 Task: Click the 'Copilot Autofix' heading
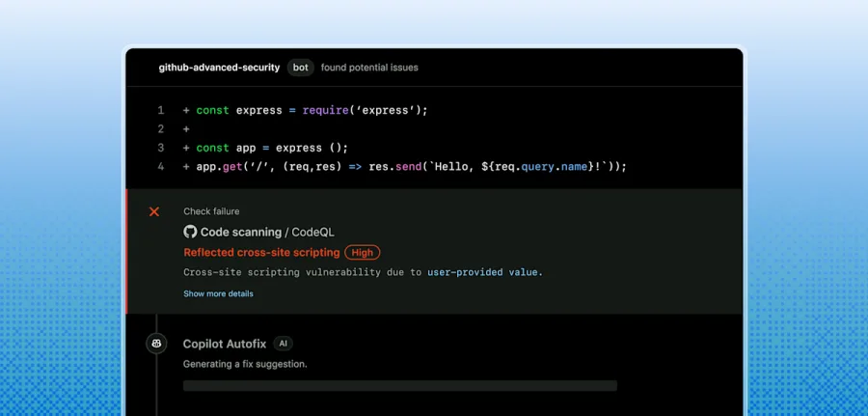click(x=225, y=344)
